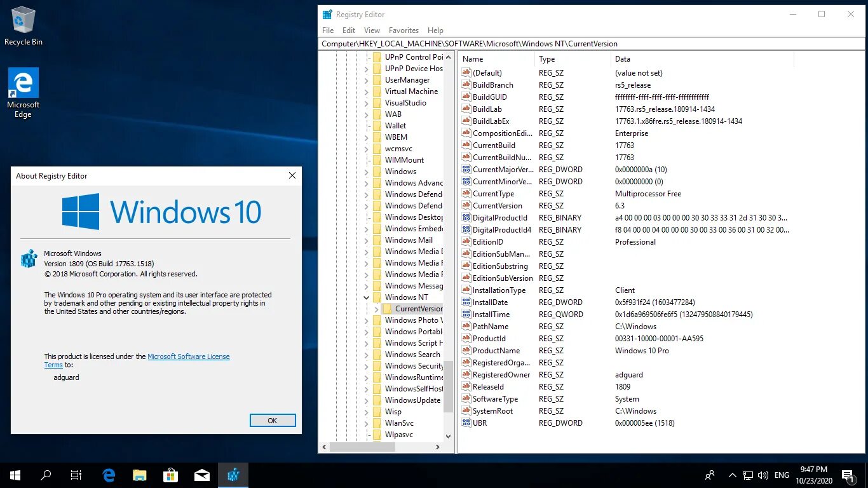Image resolution: width=868 pixels, height=488 pixels.
Task: Click the ENG language indicator
Action: pyautogui.click(x=782, y=475)
